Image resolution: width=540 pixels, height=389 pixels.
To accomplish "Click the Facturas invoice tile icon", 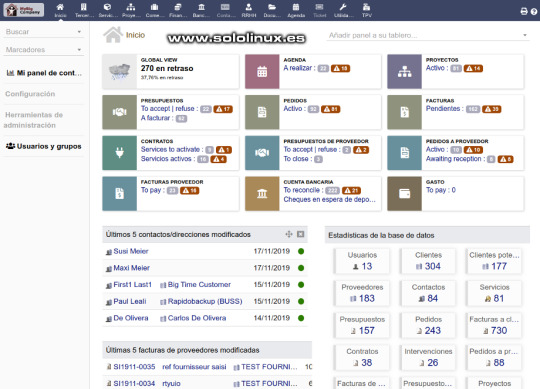I will tap(404, 112).
